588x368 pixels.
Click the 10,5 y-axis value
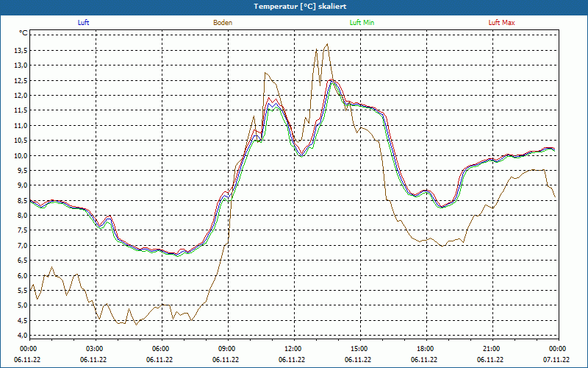click(x=21, y=141)
